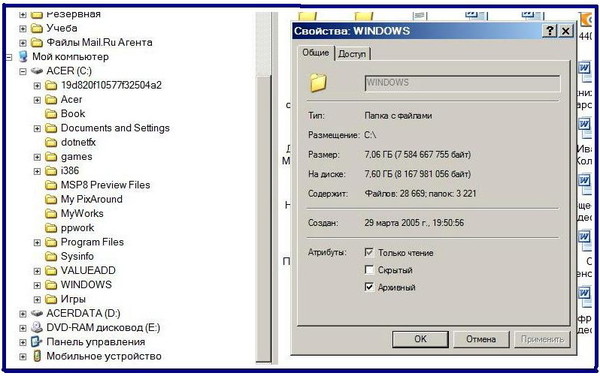
Task: Switch to the Общие tab
Action: click(x=316, y=53)
